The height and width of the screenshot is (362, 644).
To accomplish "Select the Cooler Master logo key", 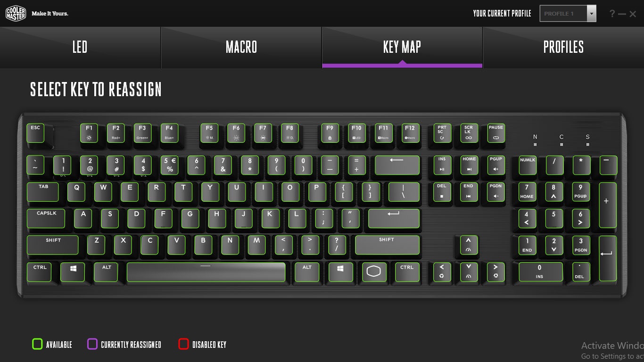I will [x=374, y=272].
